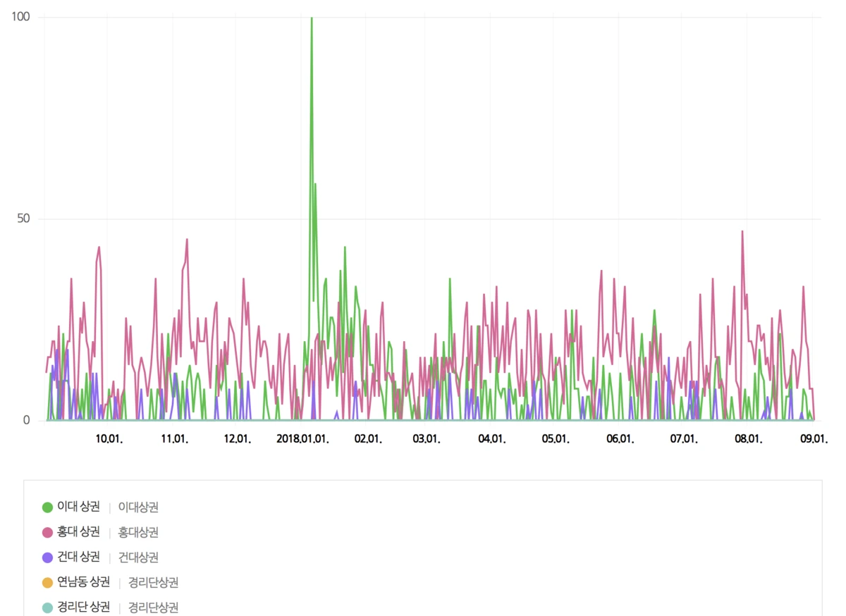The height and width of the screenshot is (616, 846).
Task: Click the keyword 건대상권 beside 건대 상권
Action: point(138,558)
